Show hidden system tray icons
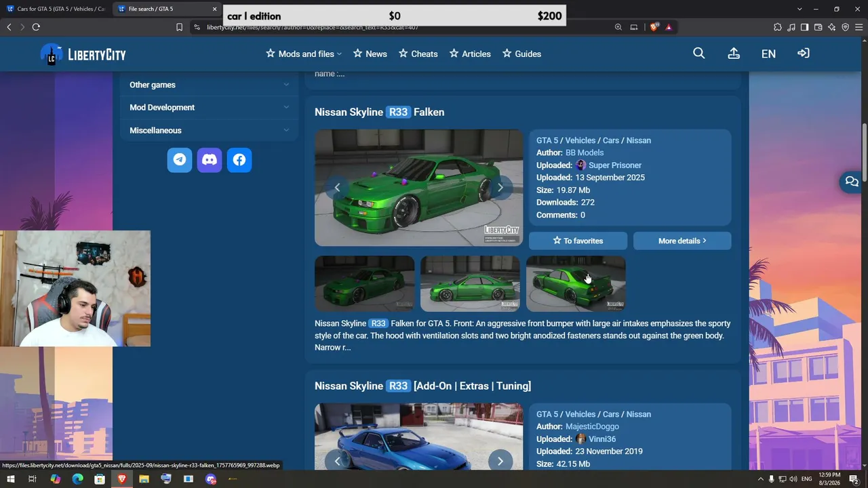Image resolution: width=868 pixels, height=488 pixels. pyautogui.click(x=760, y=479)
